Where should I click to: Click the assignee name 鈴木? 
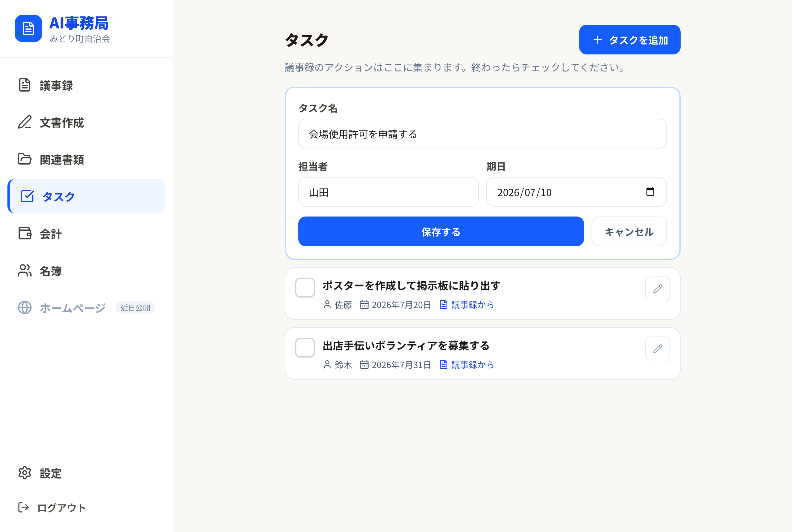(x=343, y=365)
